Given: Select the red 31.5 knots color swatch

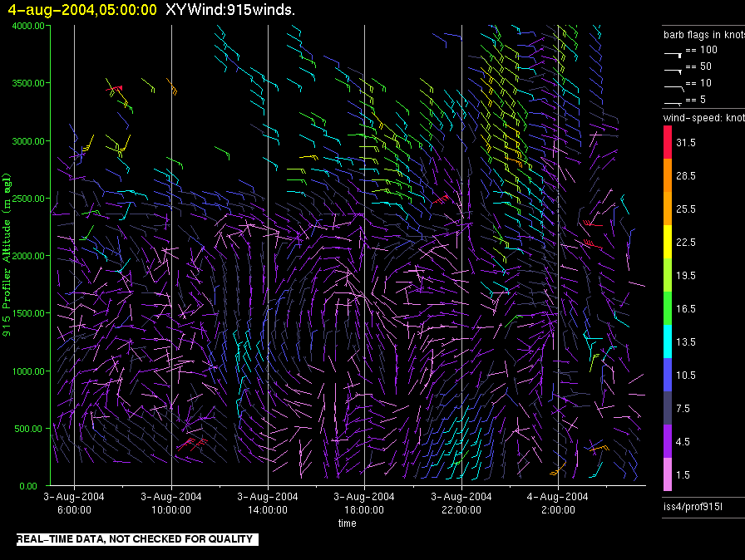Looking at the screenshot, I should pos(668,142).
